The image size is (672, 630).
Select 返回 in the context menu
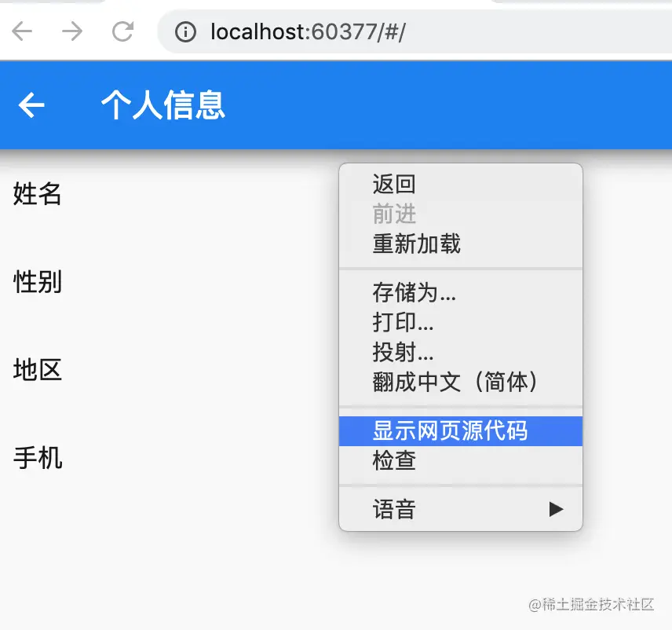461,184
